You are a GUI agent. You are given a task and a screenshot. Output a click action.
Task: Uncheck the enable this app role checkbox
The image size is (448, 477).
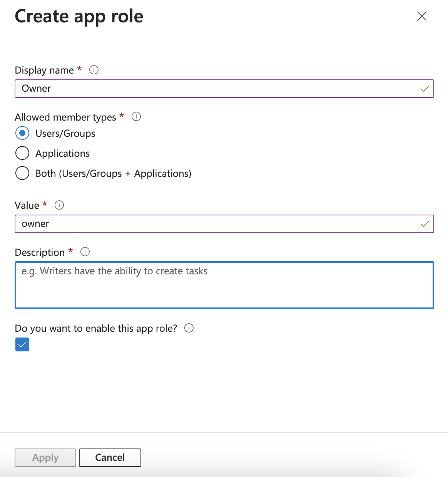(22, 344)
